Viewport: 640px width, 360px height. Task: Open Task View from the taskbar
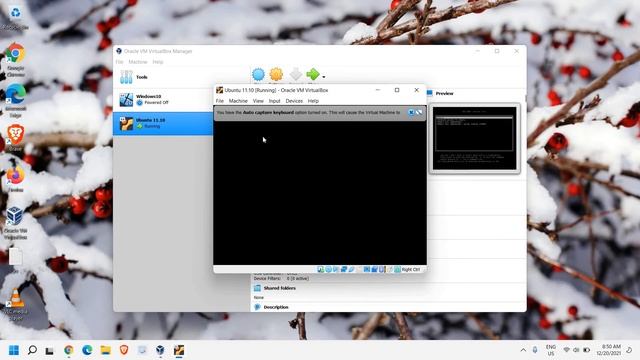50,350
